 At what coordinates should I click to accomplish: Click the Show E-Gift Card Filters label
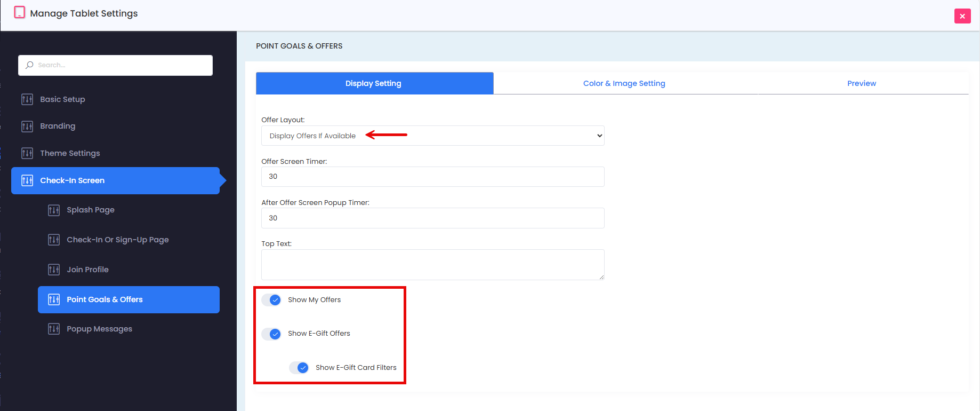[x=356, y=367]
